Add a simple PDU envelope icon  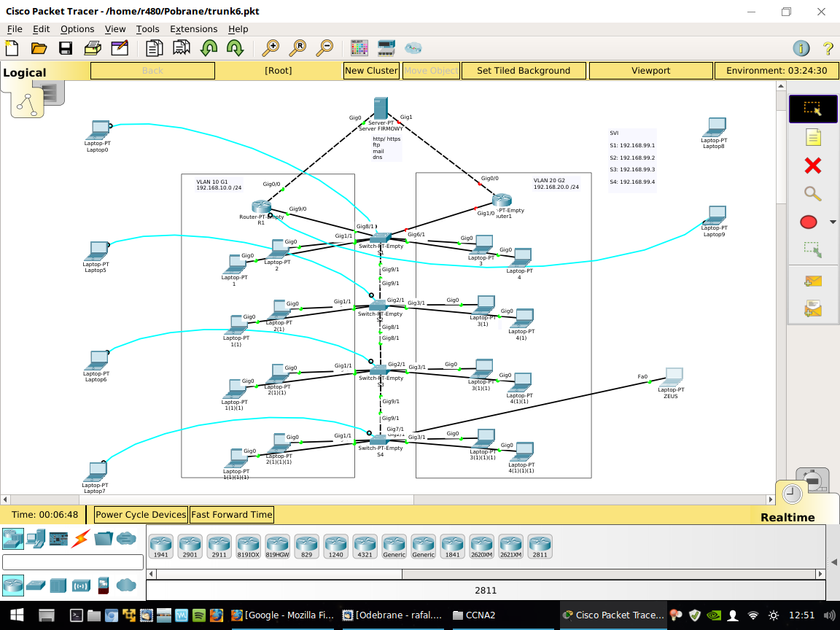[x=812, y=281]
